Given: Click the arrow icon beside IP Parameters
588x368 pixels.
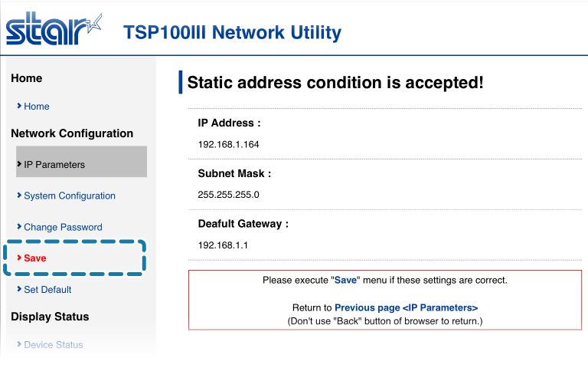Looking at the screenshot, I should [x=19, y=164].
